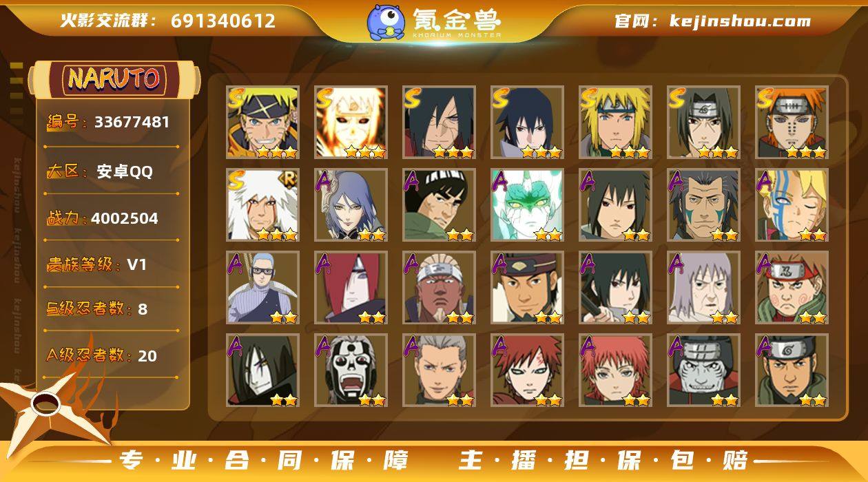Open the kejinshou.com official website link
Screen dimensions: 868x482
point(740,21)
